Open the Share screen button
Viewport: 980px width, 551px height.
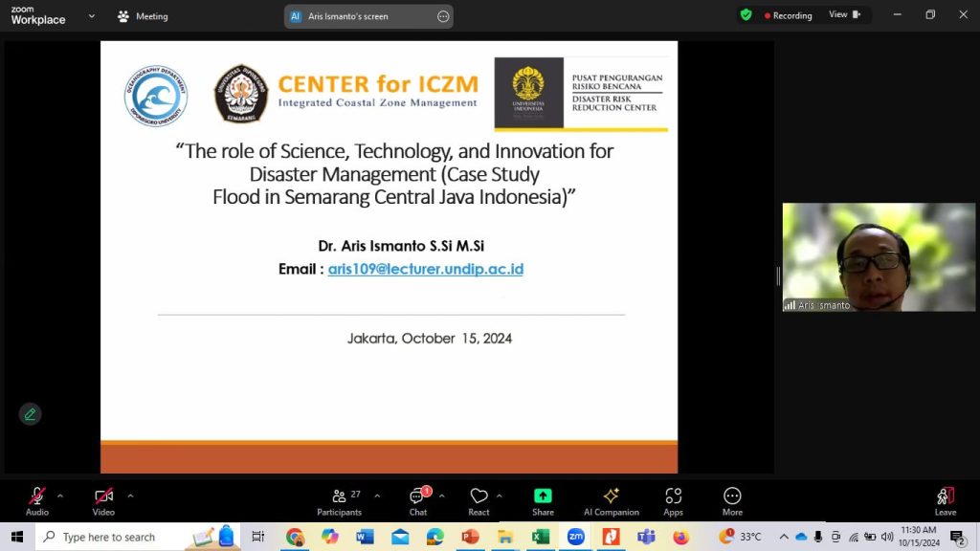click(x=543, y=501)
